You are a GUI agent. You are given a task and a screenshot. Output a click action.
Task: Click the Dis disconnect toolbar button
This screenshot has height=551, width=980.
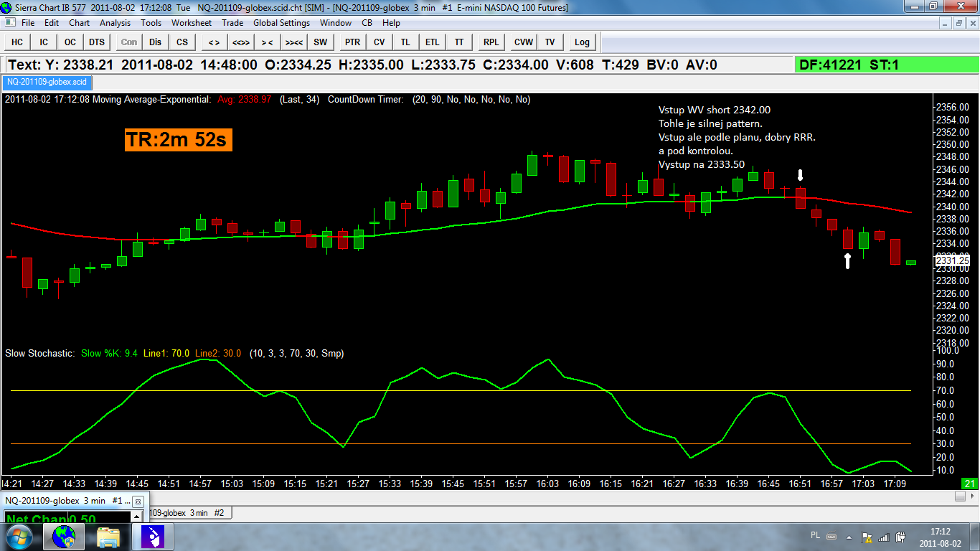tap(156, 42)
